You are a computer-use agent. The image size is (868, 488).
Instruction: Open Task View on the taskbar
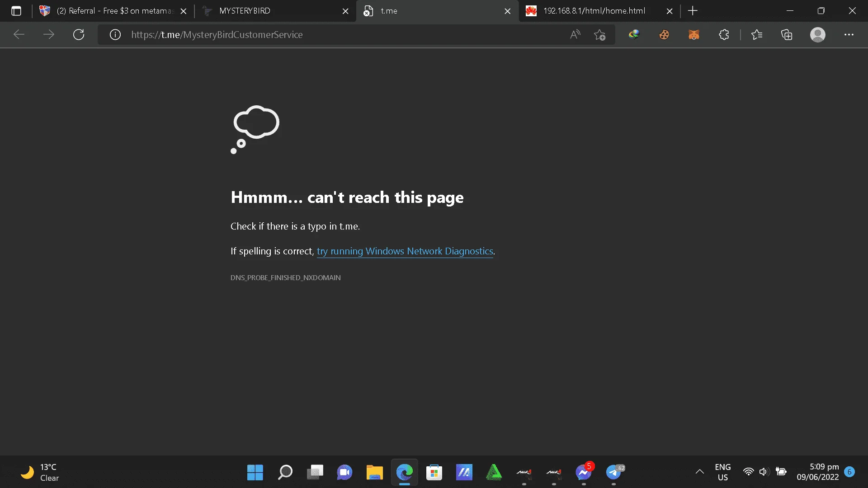(315, 473)
